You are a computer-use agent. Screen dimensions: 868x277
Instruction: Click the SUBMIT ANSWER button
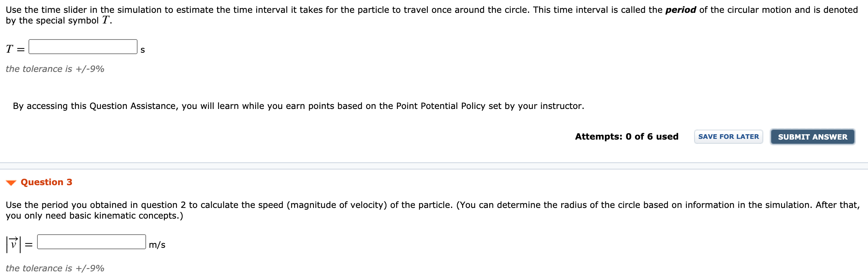click(x=813, y=136)
